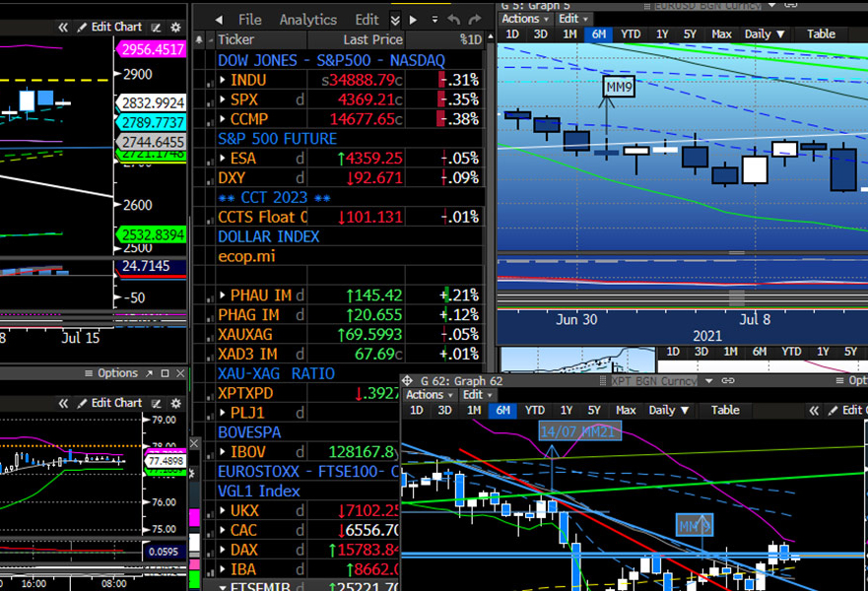Open the worksheet toolbar overflow double chevron
Screen dimensions: 868x591
pyautogui.click(x=395, y=20)
